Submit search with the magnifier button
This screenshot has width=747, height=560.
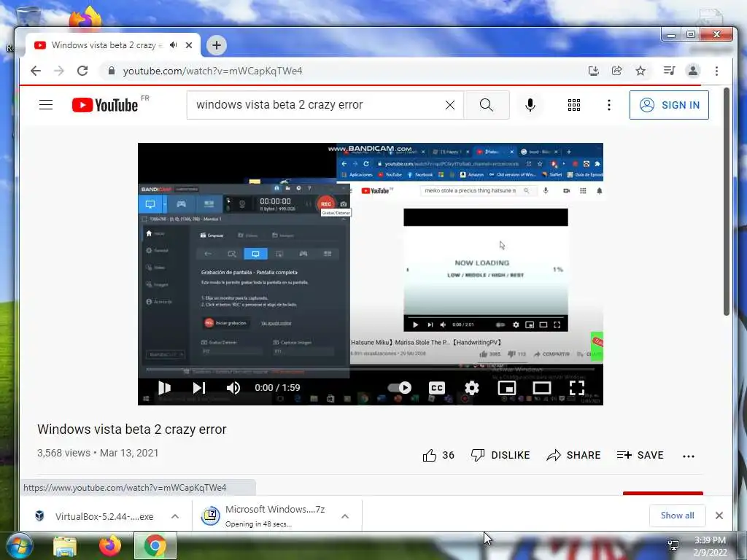(x=487, y=105)
